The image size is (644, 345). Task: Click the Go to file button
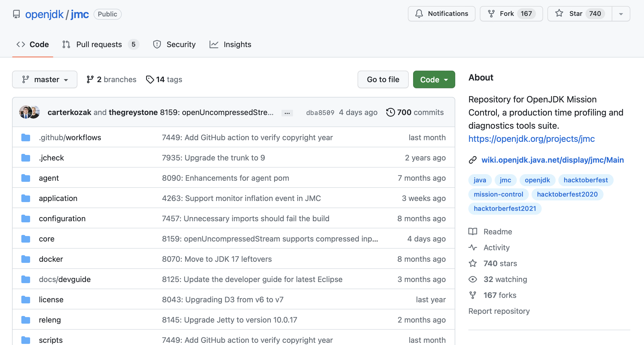click(383, 79)
